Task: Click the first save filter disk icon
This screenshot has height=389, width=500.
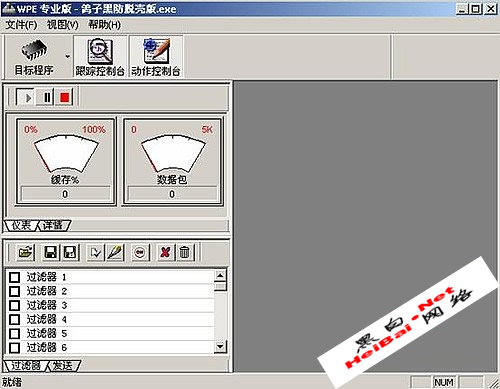Action: (50, 252)
